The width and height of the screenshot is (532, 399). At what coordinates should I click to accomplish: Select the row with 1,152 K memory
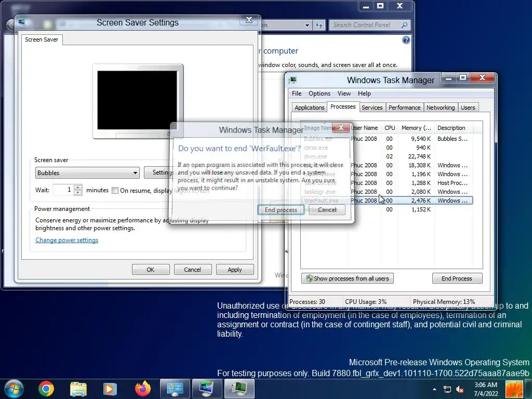387,209
